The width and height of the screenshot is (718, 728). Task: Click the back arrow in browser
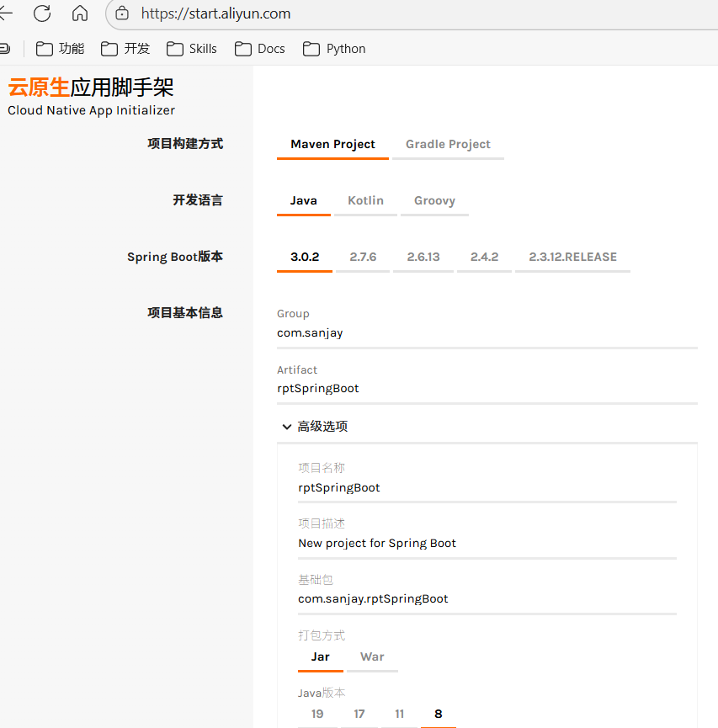pos(6,13)
